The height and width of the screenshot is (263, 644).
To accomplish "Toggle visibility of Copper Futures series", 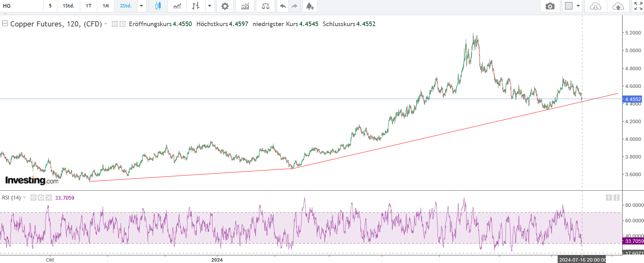I will coord(115,24).
